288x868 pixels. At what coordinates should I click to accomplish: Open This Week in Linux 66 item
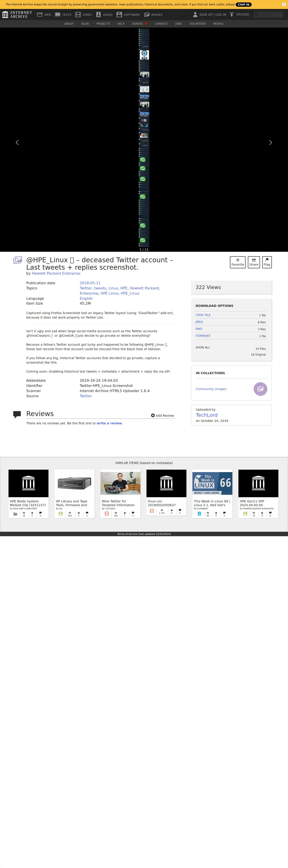tap(212, 494)
